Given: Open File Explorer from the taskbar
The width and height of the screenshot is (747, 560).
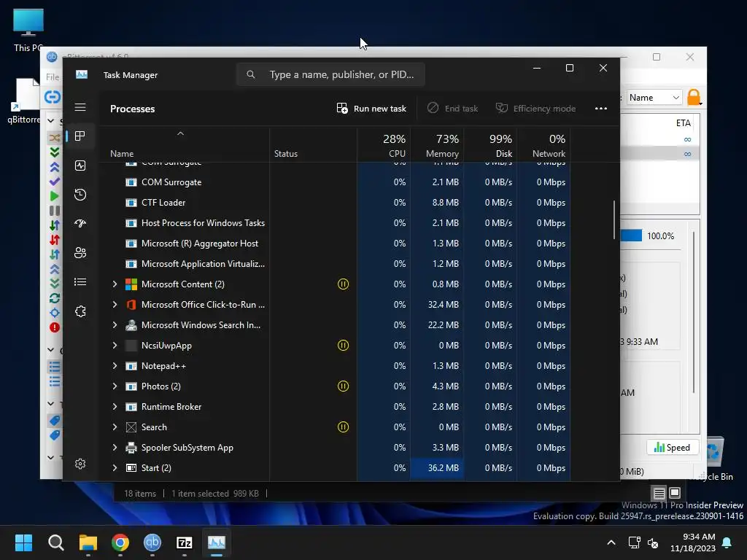Looking at the screenshot, I should [88, 542].
